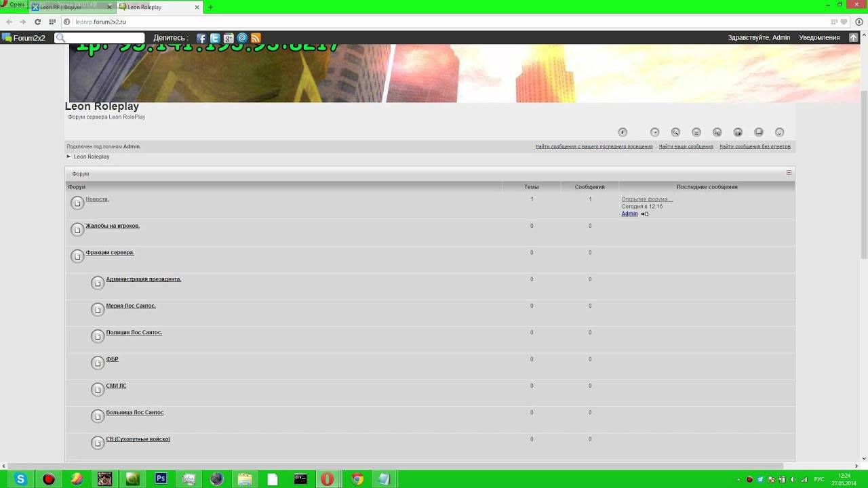868x488 pixels.
Task: Click the vertical page scrollbar
Action: point(864,174)
